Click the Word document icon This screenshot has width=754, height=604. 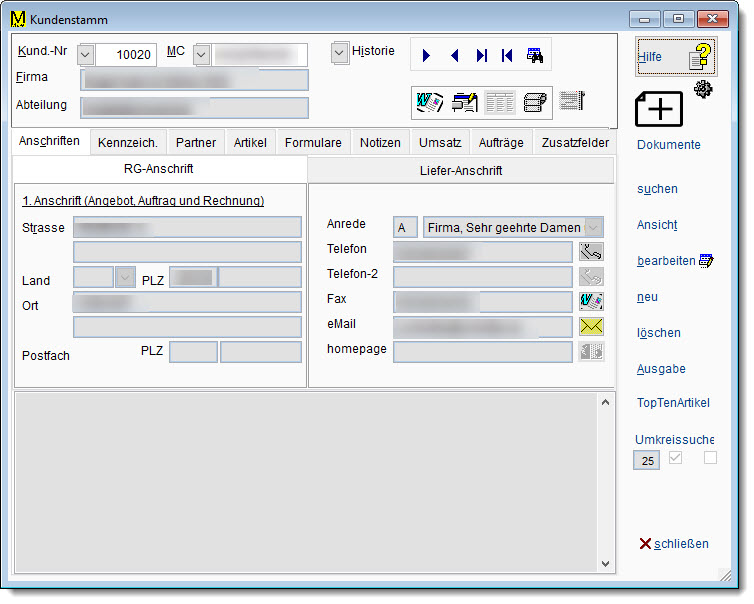click(x=430, y=101)
